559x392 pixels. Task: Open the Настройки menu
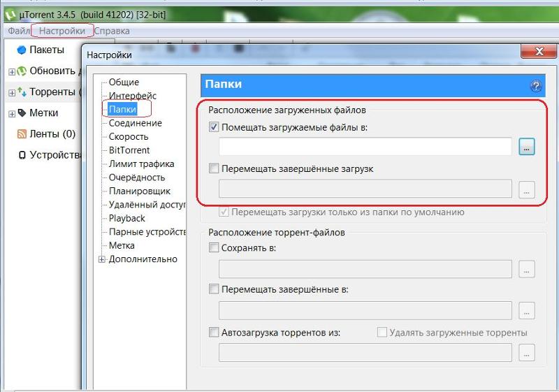[62, 31]
